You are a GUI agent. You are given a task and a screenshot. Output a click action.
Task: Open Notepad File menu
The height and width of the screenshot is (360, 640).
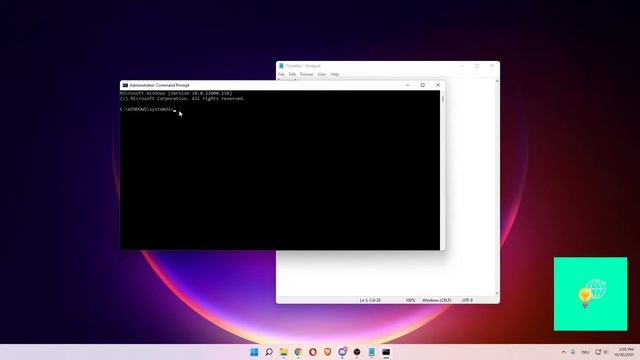pos(281,74)
